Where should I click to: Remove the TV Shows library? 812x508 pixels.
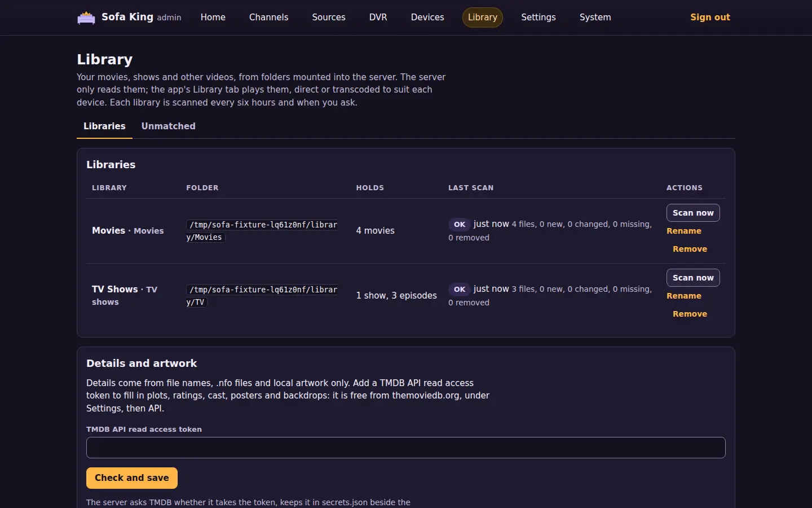(690, 314)
